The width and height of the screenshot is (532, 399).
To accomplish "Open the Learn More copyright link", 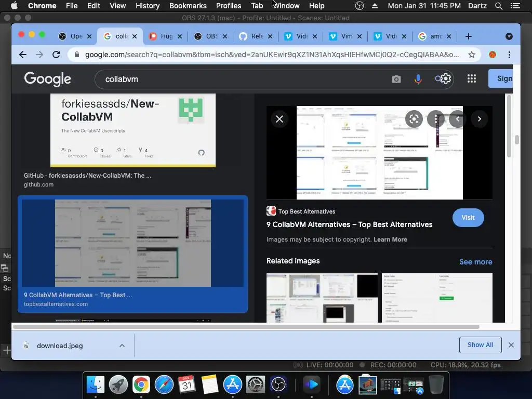I will coord(390,240).
